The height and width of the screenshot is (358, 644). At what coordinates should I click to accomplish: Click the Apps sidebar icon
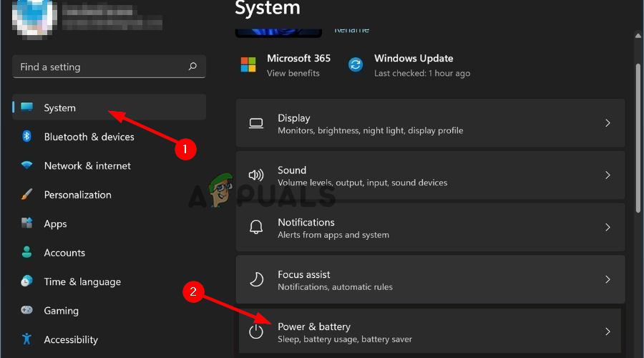point(26,223)
